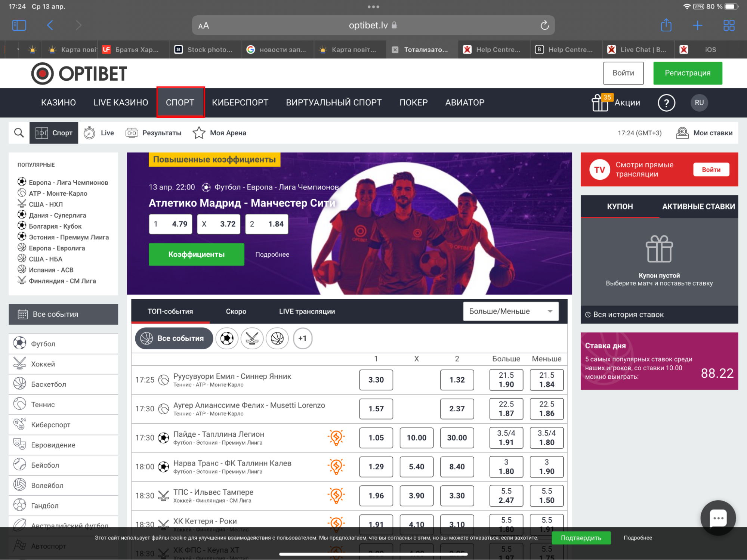Open the Ставка дня promo card

point(659,361)
